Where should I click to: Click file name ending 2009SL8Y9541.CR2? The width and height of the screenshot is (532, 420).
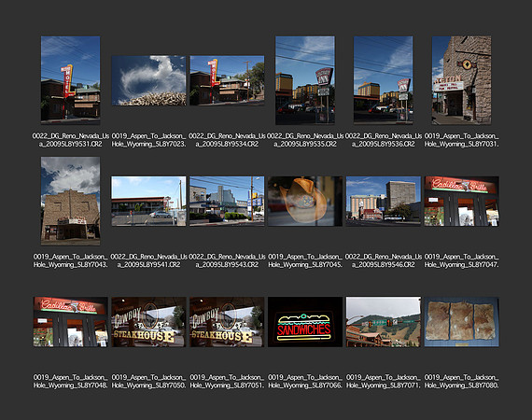pos(148,260)
